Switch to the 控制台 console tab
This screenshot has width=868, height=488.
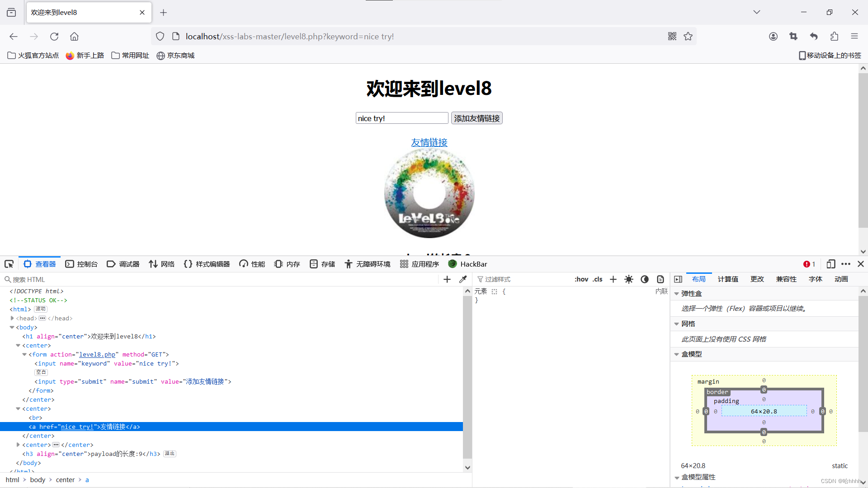81,264
